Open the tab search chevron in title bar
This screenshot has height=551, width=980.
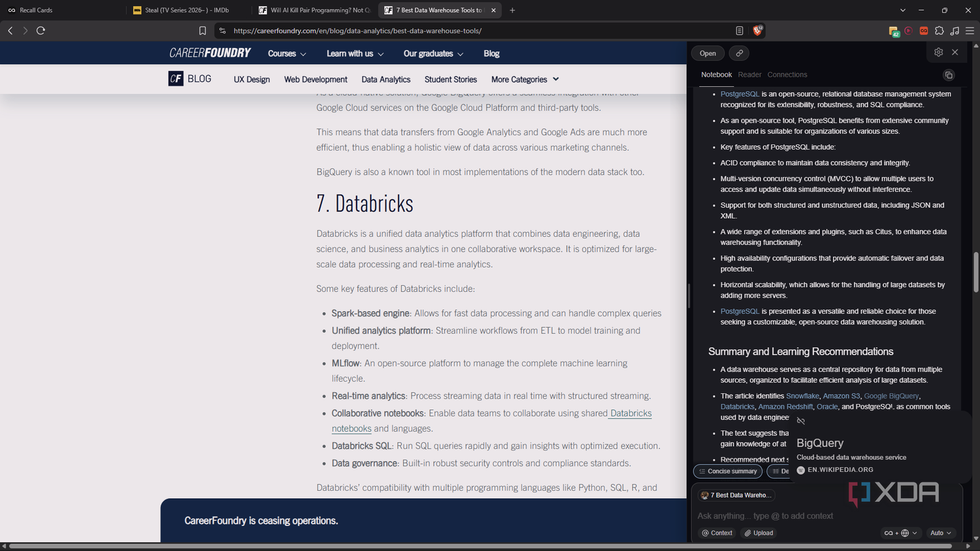903,10
